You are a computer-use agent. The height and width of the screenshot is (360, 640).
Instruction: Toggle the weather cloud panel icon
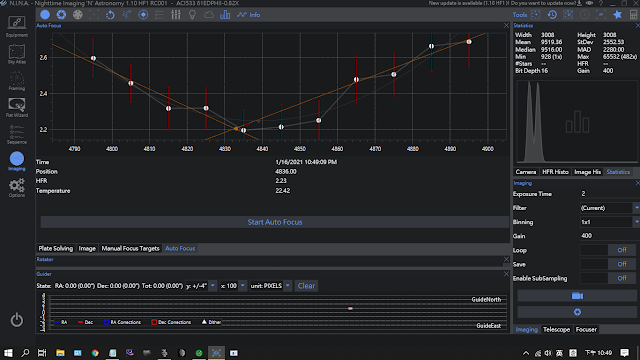[x=209, y=15]
